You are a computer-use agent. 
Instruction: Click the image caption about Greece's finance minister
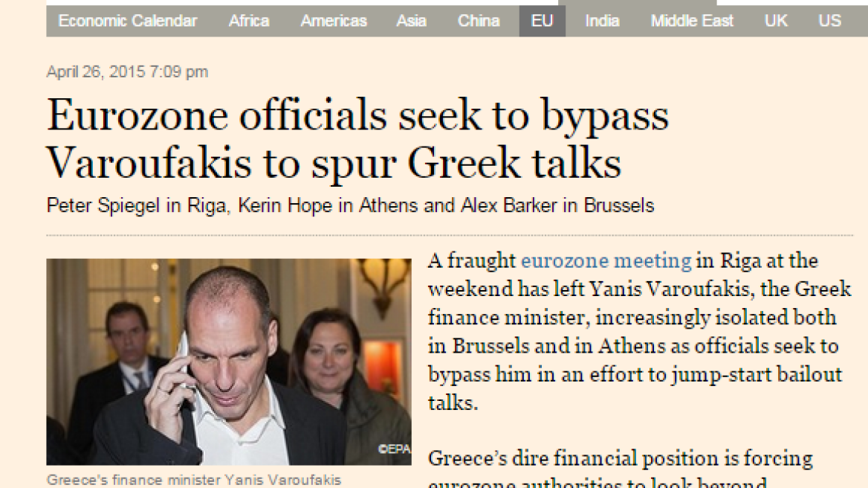click(195, 480)
